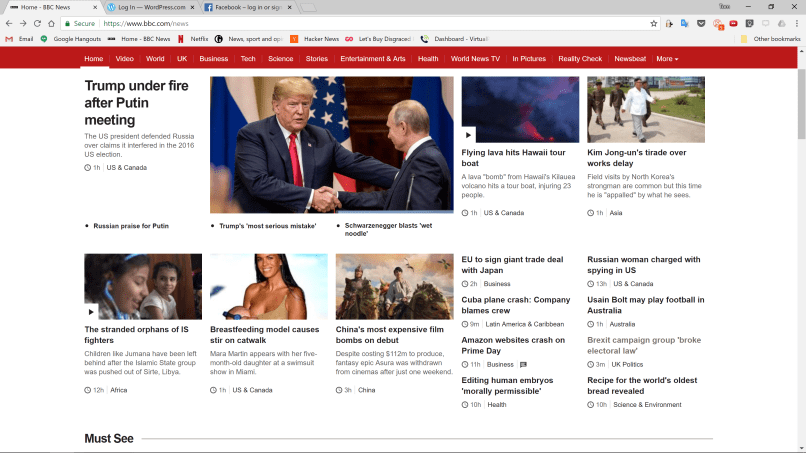Close the WordPress.com Log In tab
Image resolution: width=806 pixels, height=453 pixels.
(x=192, y=7)
